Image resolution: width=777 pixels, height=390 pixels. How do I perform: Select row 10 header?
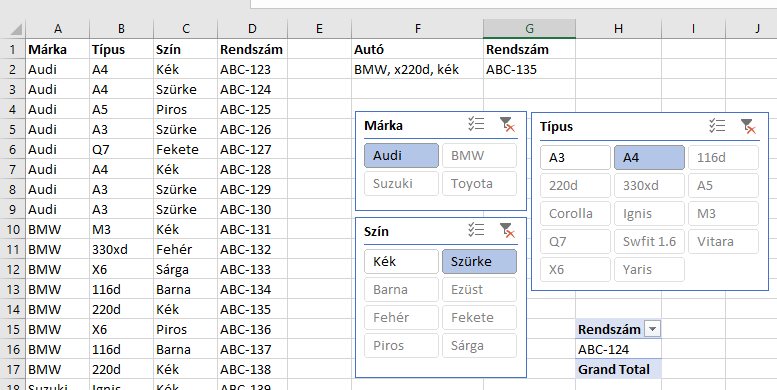point(13,229)
